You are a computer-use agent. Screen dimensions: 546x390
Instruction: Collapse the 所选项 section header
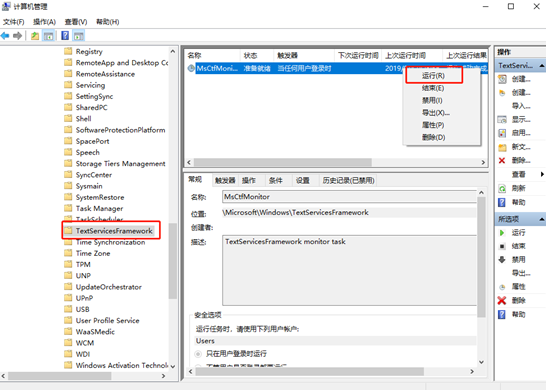click(x=541, y=219)
